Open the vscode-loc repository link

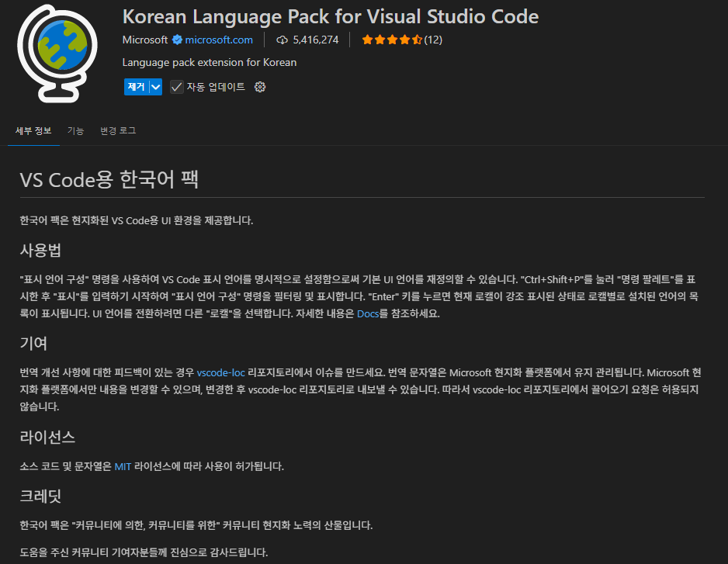coord(220,372)
